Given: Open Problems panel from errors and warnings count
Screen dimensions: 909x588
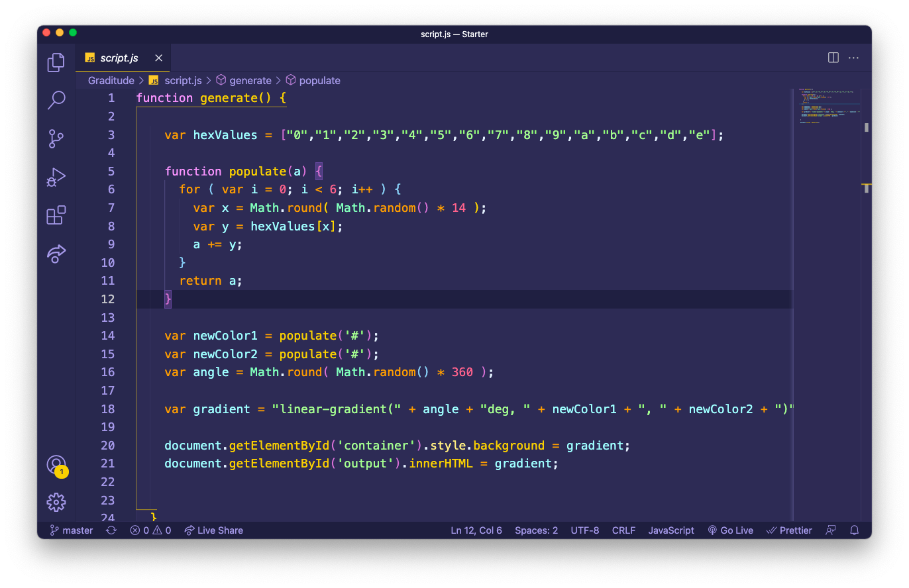Looking at the screenshot, I should coord(150,530).
